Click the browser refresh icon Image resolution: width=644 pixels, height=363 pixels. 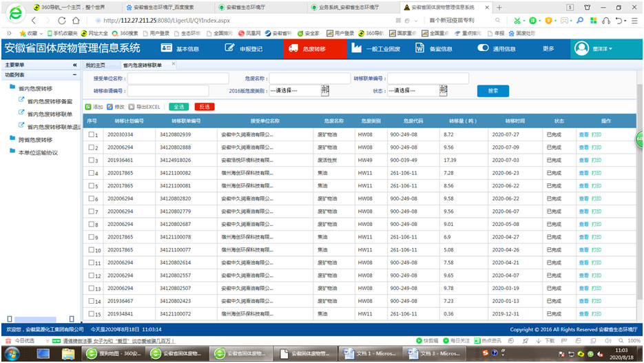[63, 21]
